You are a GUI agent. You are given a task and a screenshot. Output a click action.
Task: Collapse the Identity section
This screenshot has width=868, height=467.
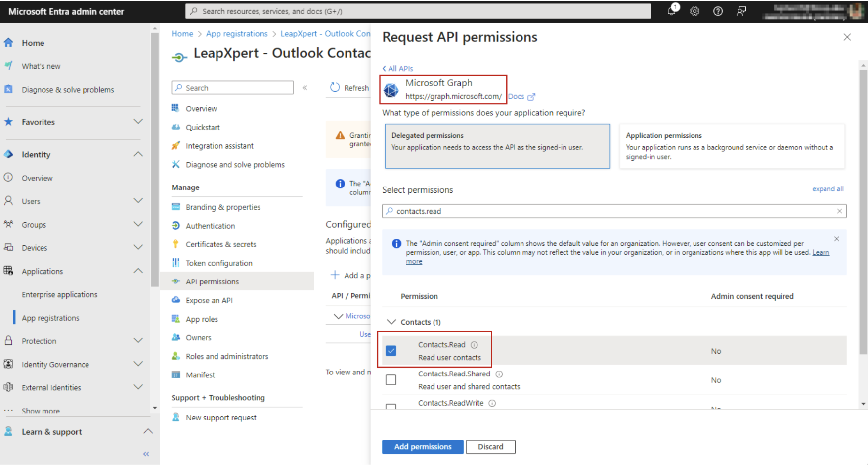[138, 154]
